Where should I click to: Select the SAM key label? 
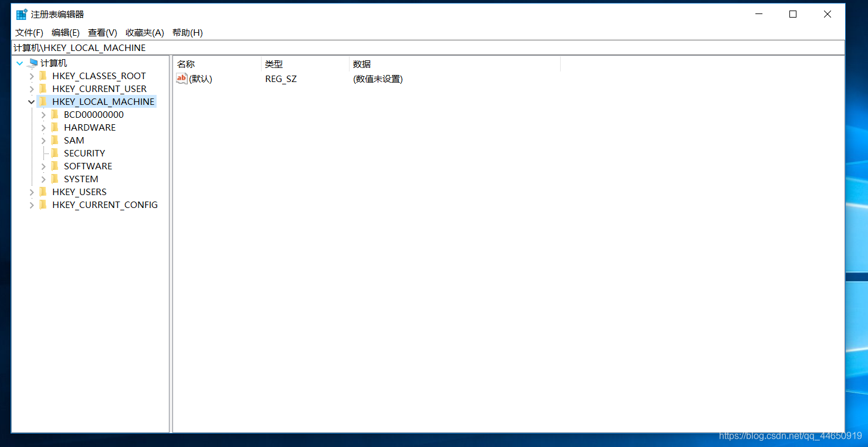[x=74, y=141]
